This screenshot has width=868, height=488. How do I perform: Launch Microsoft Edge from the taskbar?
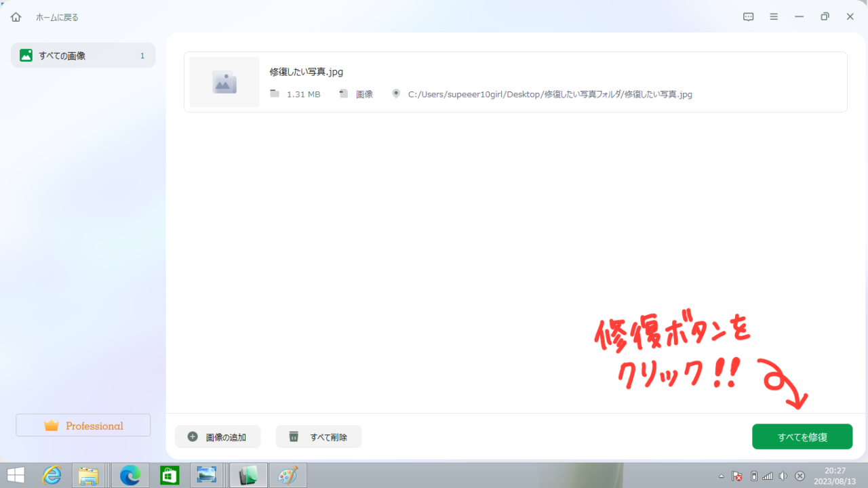click(130, 475)
